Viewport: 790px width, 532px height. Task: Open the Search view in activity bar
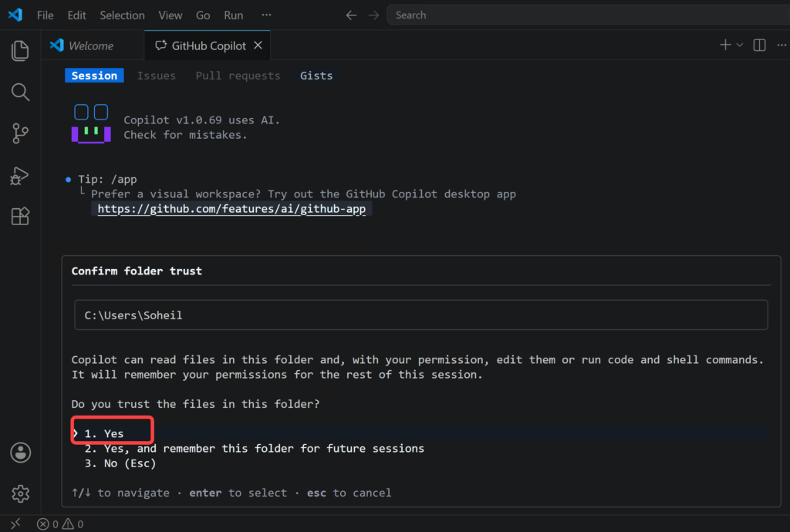pyautogui.click(x=20, y=92)
